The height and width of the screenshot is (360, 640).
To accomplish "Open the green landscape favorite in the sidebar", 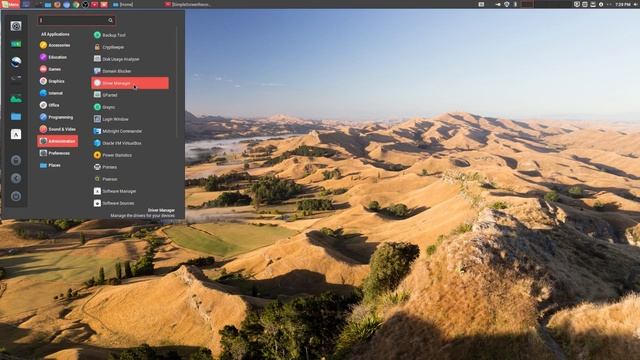I will tap(16, 98).
